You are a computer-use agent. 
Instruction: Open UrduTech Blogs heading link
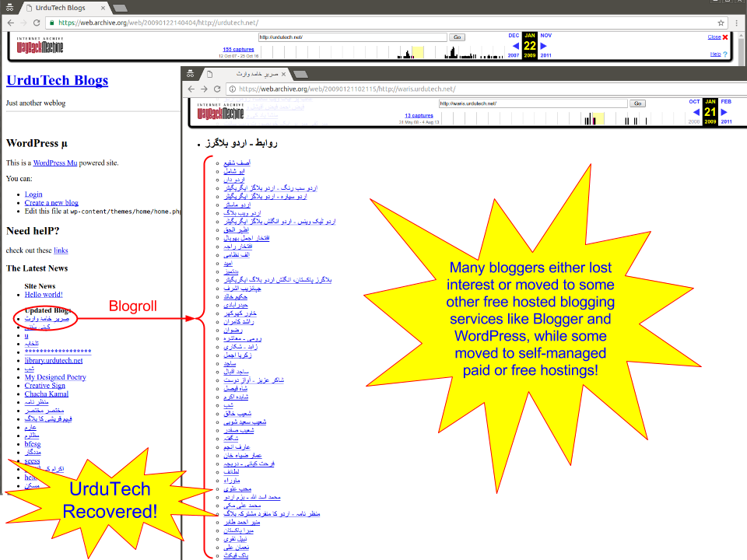57,80
